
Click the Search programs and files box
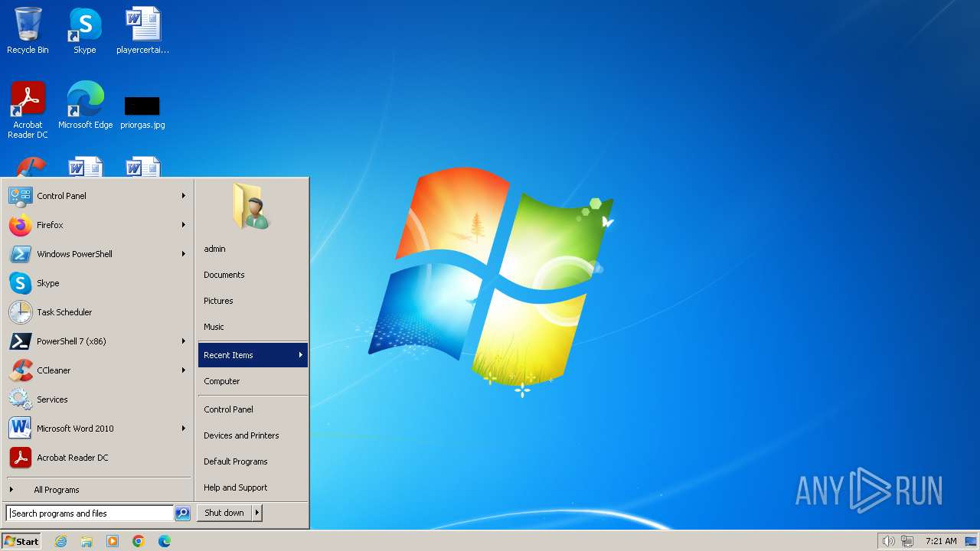(90, 514)
